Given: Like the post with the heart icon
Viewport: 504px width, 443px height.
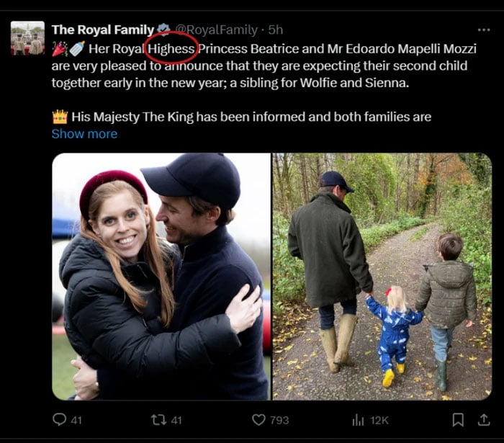Looking at the screenshot, I should tap(258, 419).
